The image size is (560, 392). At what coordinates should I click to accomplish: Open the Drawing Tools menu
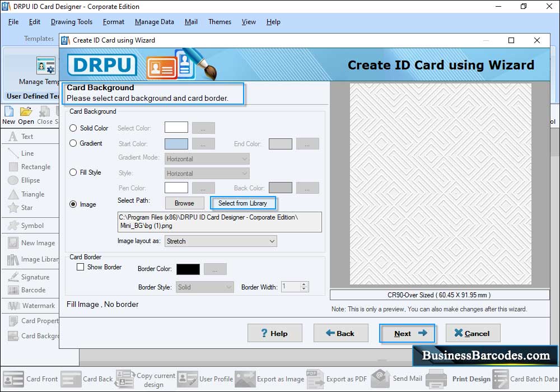72,22
